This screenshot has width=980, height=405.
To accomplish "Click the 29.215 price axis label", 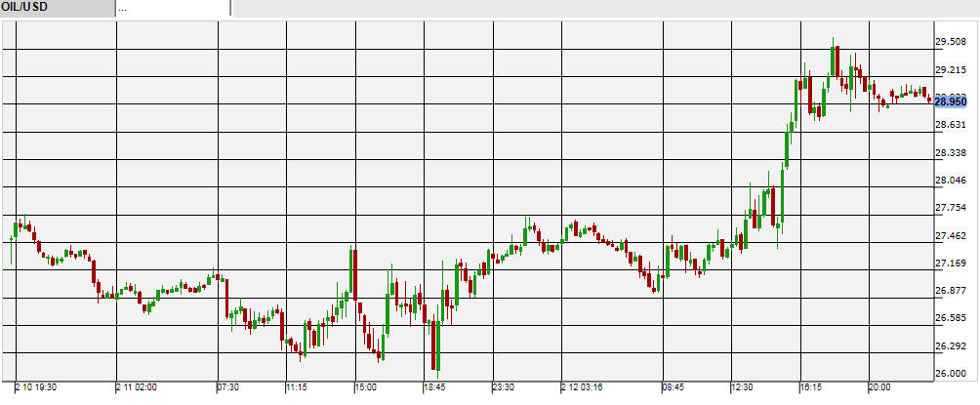I will pyautogui.click(x=950, y=70).
